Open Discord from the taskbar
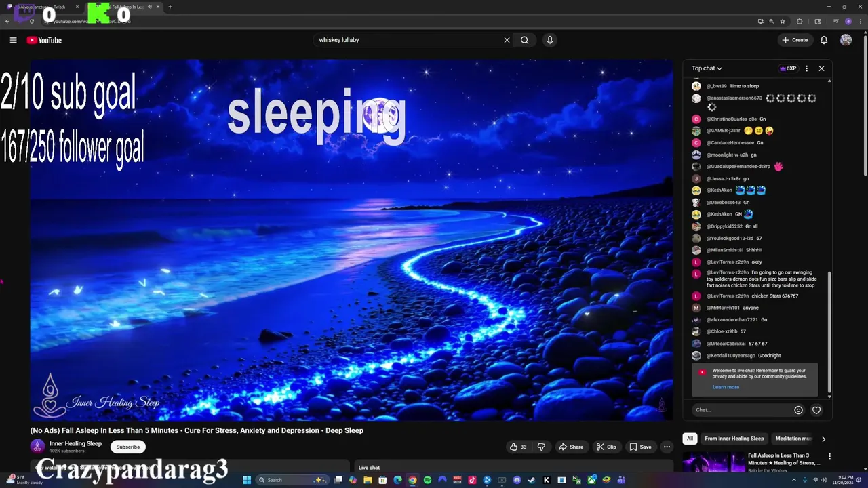 pyautogui.click(x=517, y=480)
